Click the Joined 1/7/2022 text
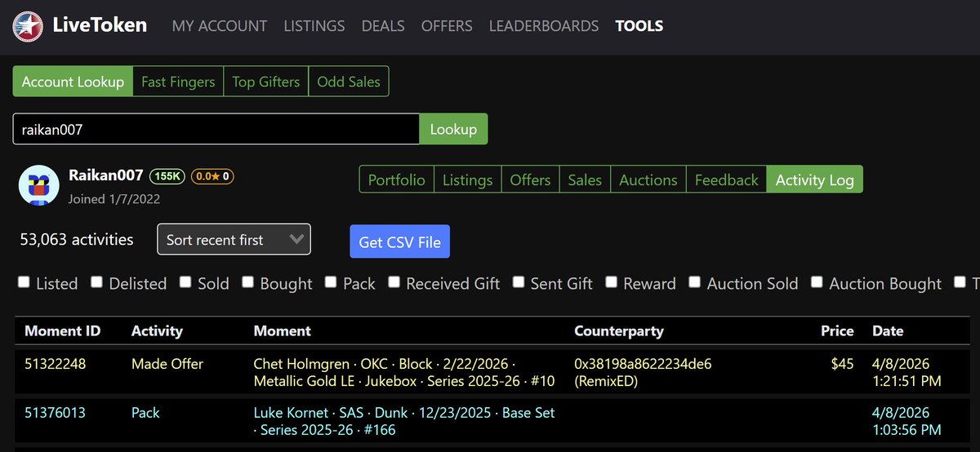980x452 pixels. pos(114,199)
